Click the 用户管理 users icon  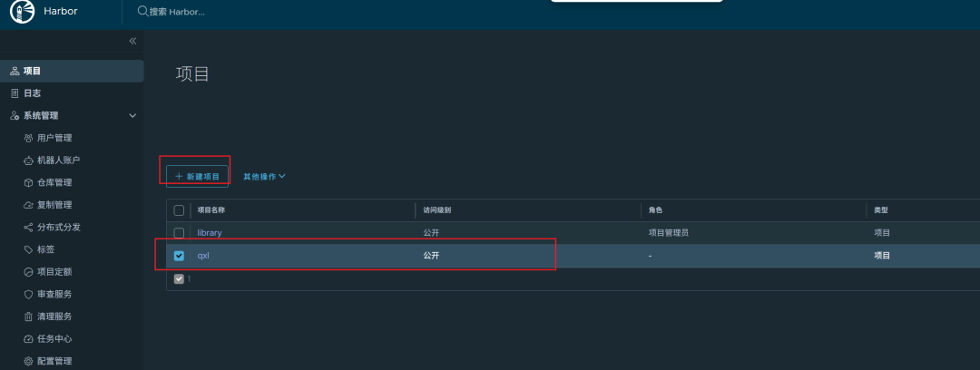(x=28, y=138)
